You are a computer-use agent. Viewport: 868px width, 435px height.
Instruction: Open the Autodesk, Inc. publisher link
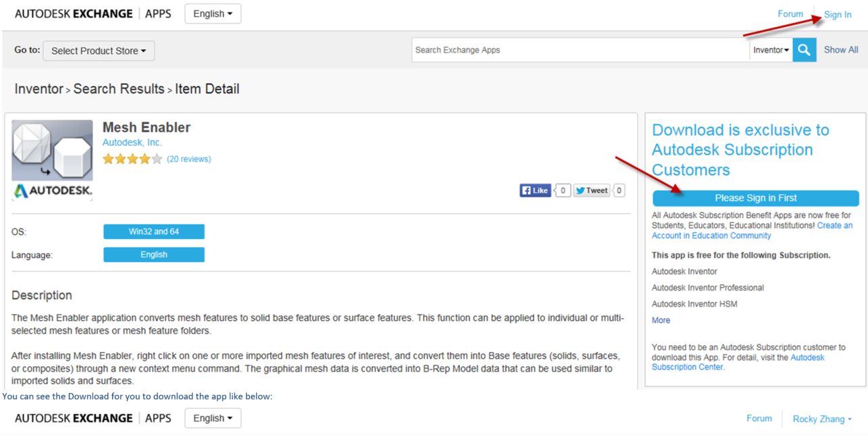[132, 143]
